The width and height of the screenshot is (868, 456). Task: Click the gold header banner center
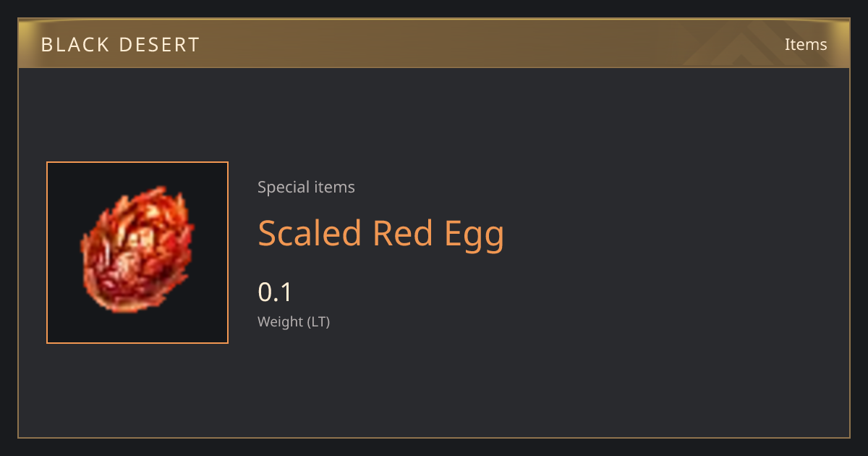(x=434, y=43)
